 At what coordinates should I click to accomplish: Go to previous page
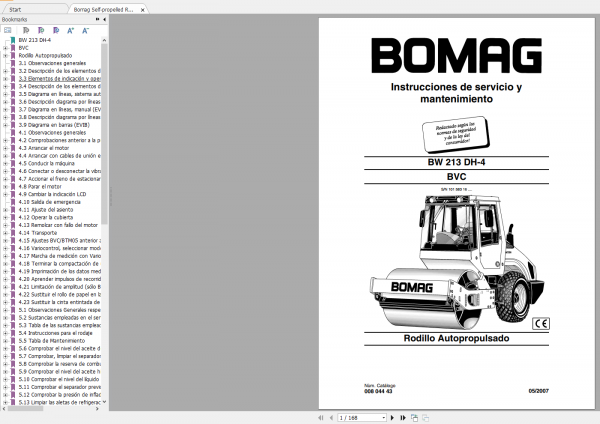(331, 418)
